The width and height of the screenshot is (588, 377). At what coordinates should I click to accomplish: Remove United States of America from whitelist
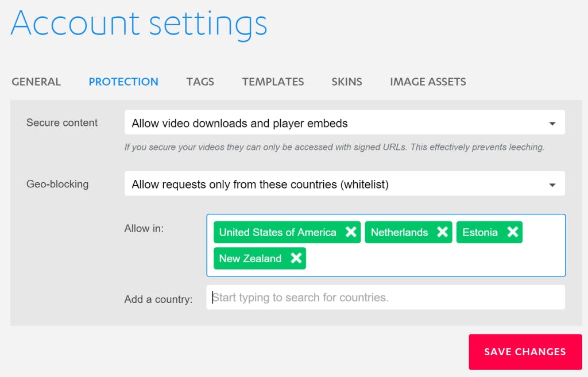pyautogui.click(x=351, y=232)
